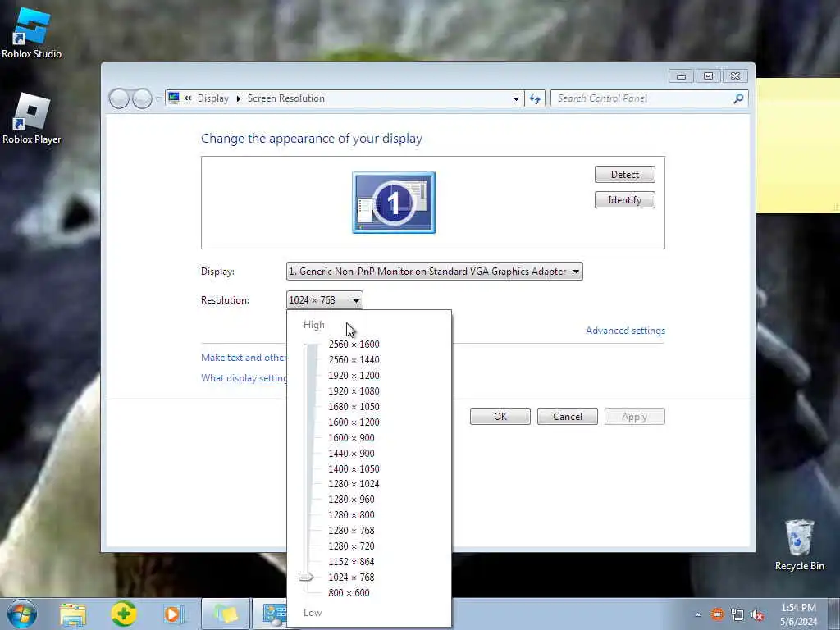
Task: Click the Apply button
Action: point(634,417)
